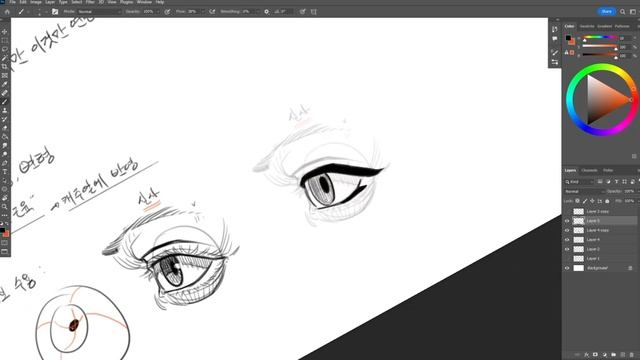Screen dimensions: 640x360
Task: Open the brush Opacity value dropdown
Action: [x=158, y=12]
